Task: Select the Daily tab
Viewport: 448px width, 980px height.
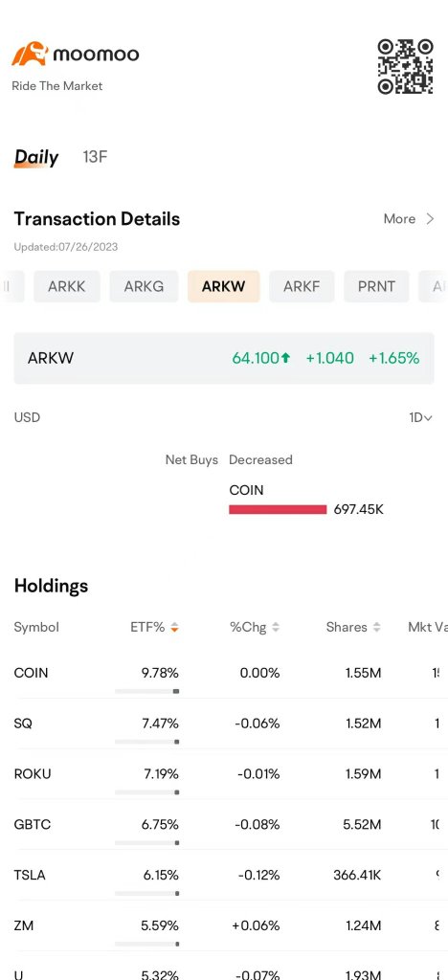Action: coord(36,158)
